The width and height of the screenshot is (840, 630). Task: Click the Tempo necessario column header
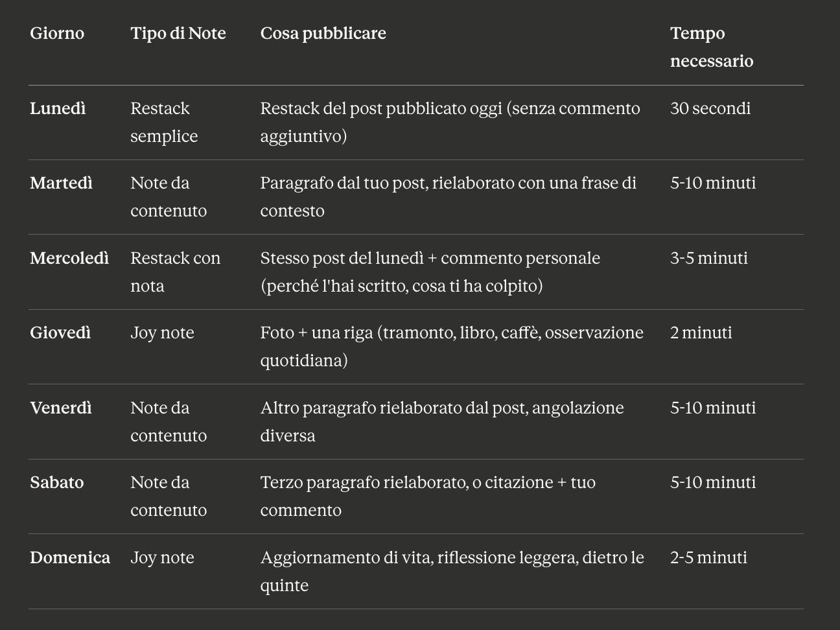[712, 47]
